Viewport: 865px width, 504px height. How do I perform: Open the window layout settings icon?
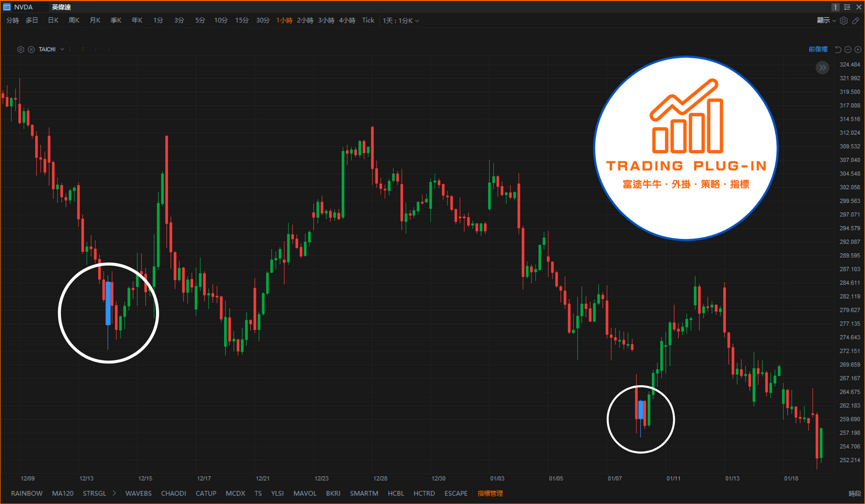click(847, 7)
